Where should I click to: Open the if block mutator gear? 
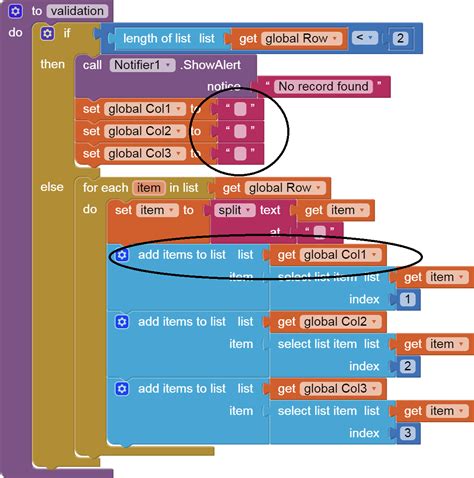point(47,33)
